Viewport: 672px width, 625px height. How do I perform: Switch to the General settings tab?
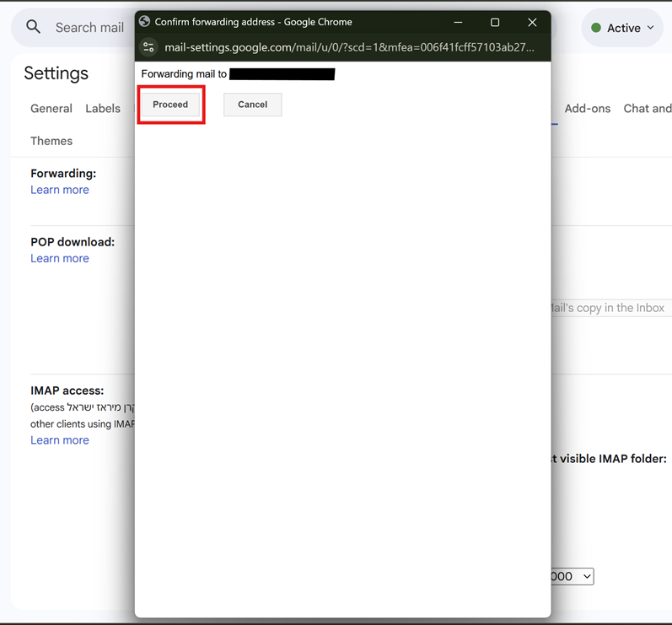(51, 108)
